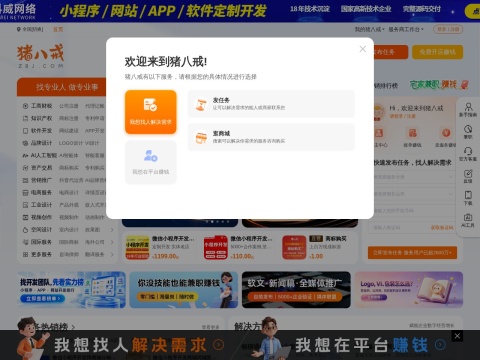Click 猪八戒 ZBJ.COM logo
480x360 pixels.
click(40, 56)
